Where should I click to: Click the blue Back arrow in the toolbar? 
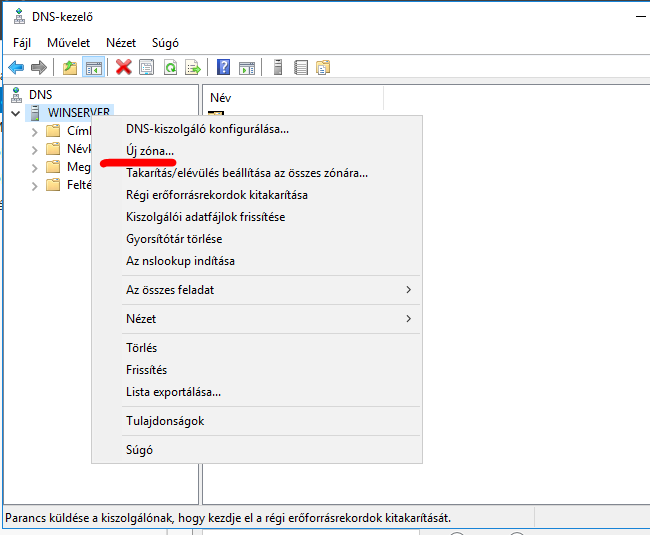pyautogui.click(x=16, y=67)
